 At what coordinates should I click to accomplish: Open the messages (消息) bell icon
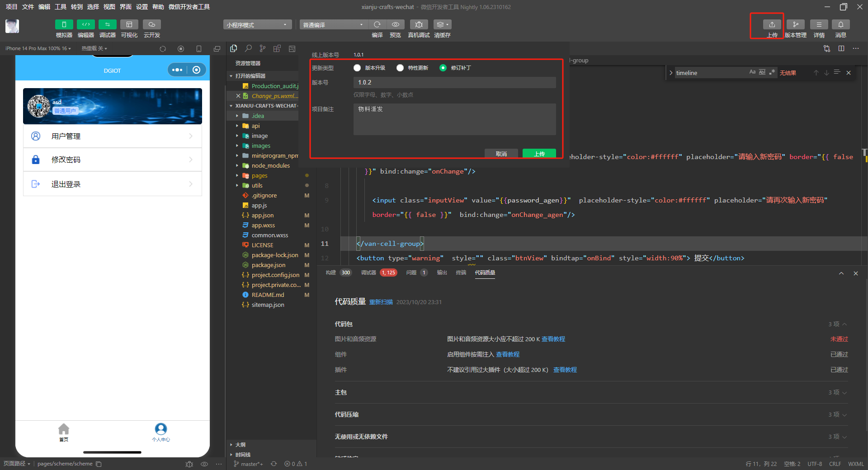[x=841, y=24]
